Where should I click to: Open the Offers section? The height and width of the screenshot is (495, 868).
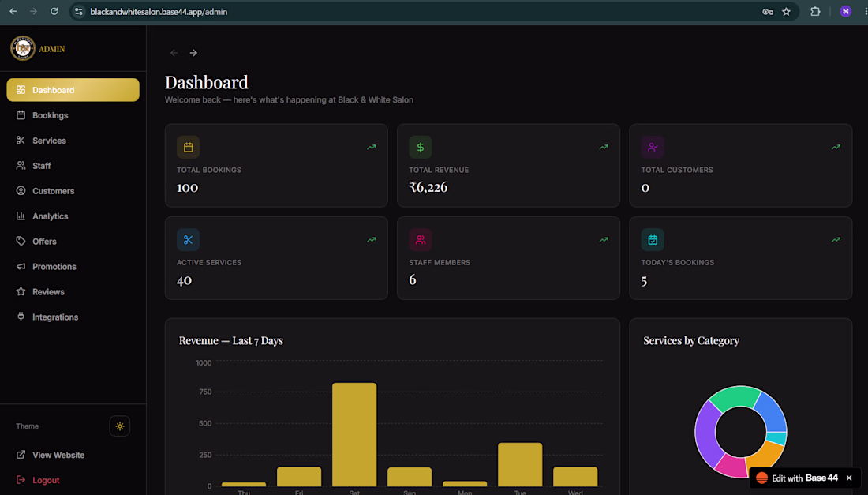click(73, 242)
